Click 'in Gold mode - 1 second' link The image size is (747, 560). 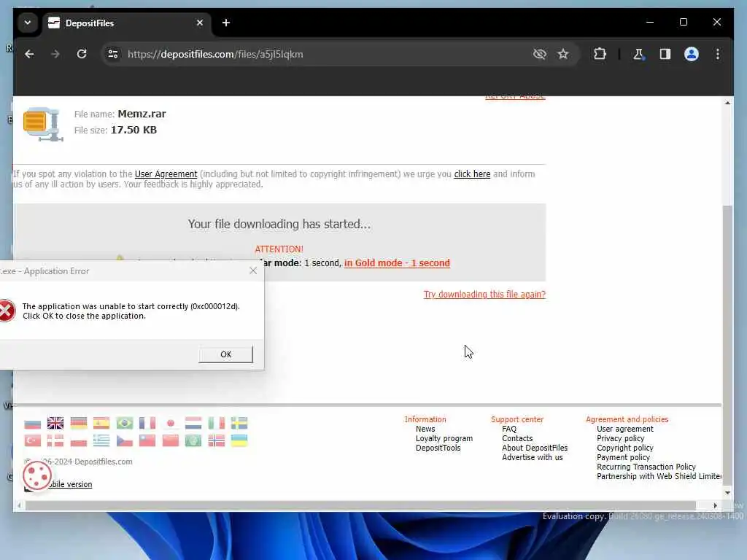[x=397, y=262]
